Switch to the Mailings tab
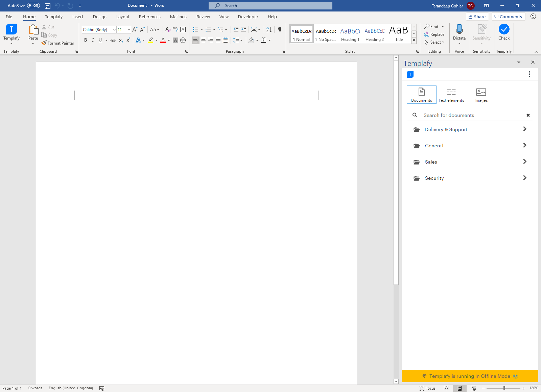541x392 pixels. tap(178, 17)
